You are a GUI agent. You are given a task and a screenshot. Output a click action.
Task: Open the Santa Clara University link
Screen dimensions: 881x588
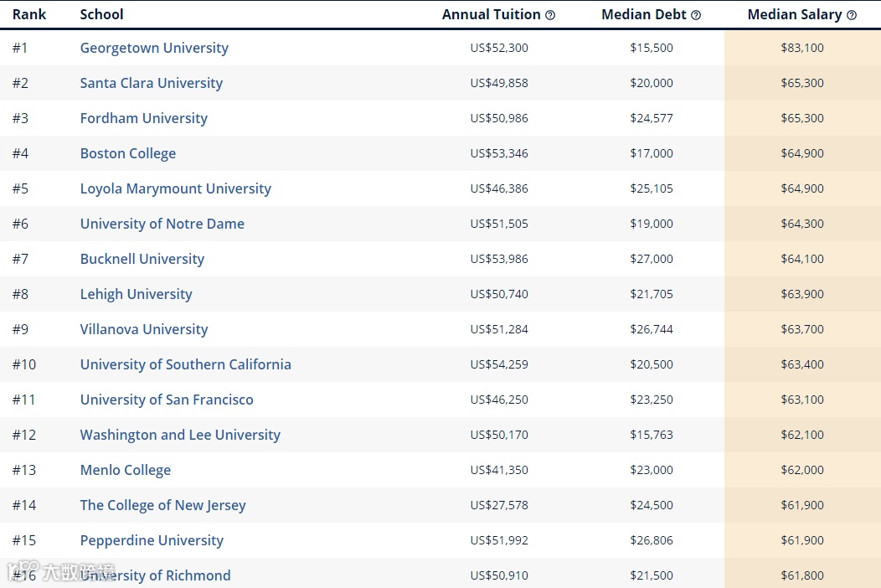point(151,83)
